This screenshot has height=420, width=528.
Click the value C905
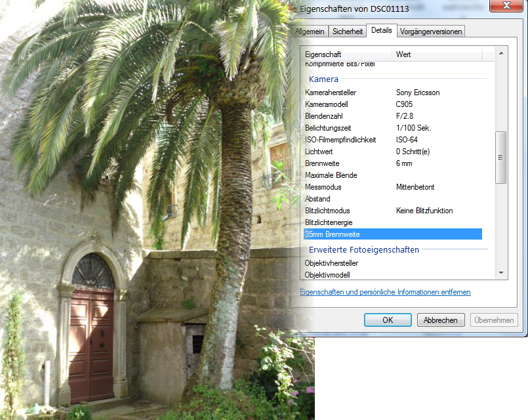coord(404,104)
